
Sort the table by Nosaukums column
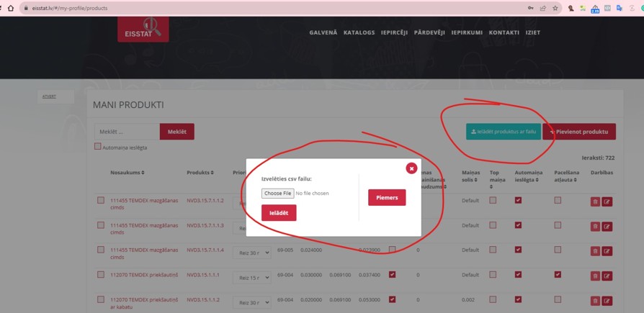pos(127,173)
